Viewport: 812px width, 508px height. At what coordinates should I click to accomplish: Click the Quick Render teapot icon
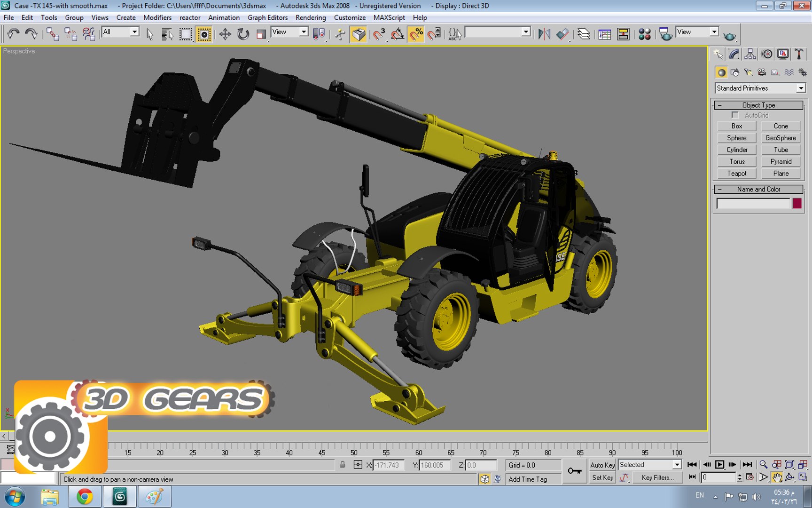pyautogui.click(x=729, y=36)
